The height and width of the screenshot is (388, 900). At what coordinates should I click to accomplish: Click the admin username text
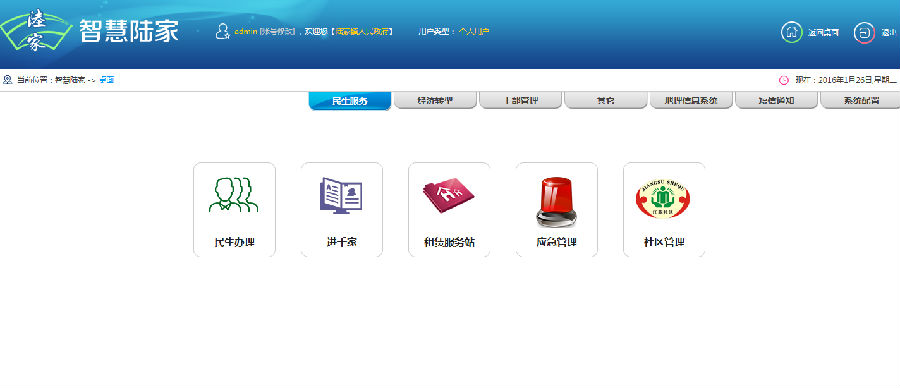click(x=245, y=32)
